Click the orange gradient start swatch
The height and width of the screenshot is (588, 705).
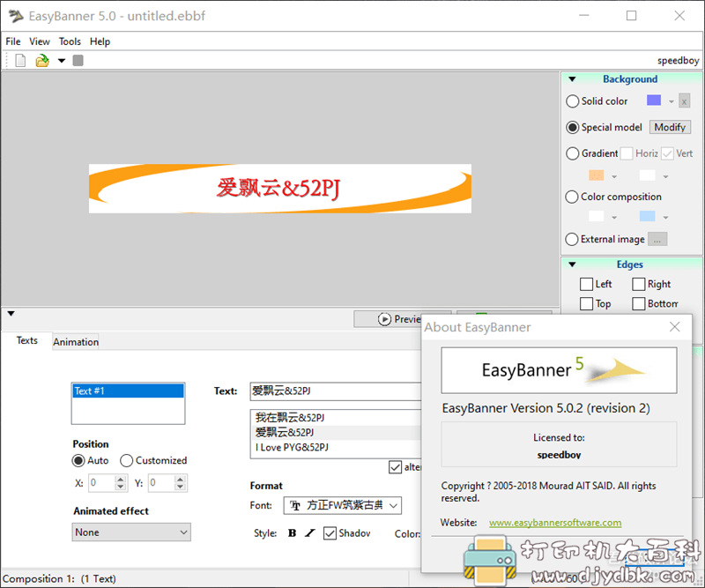(x=597, y=175)
